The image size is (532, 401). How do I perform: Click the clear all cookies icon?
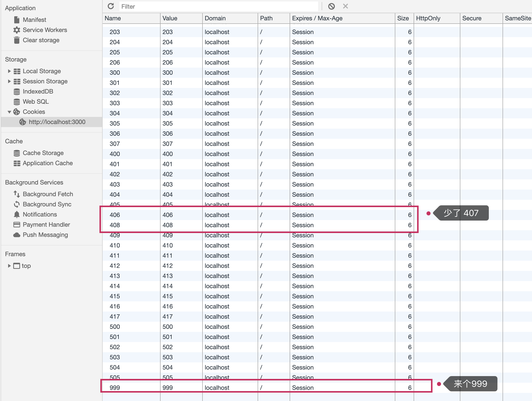click(x=331, y=6)
